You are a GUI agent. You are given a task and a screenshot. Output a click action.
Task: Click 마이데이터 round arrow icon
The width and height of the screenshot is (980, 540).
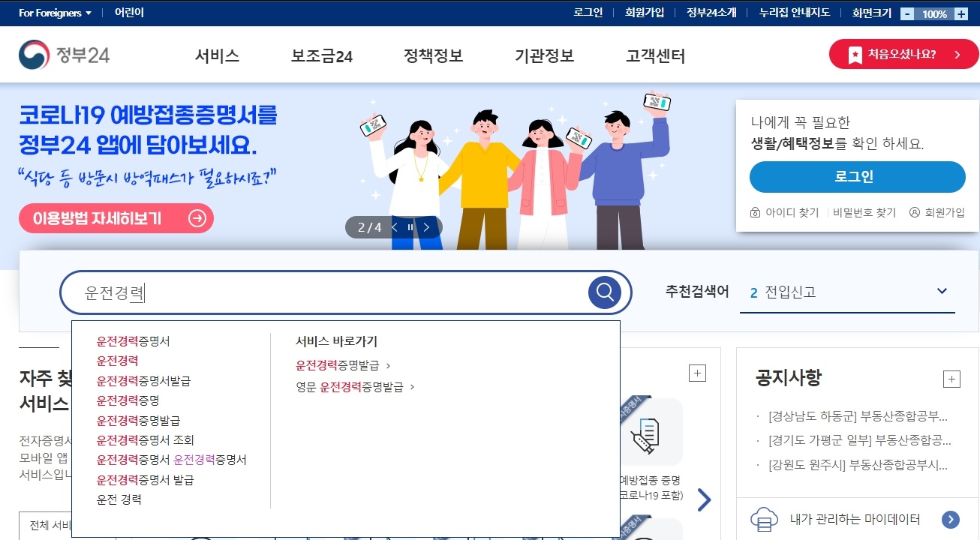click(951, 519)
